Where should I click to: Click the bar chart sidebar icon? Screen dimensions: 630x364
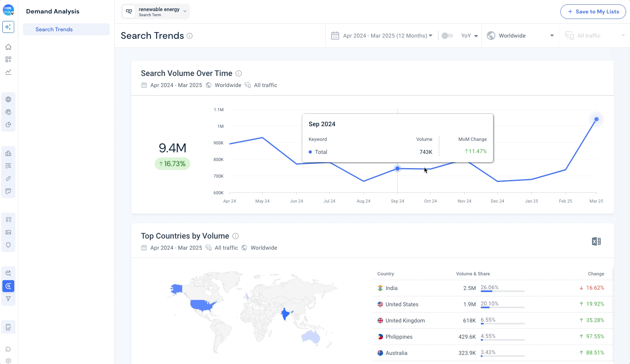8,153
